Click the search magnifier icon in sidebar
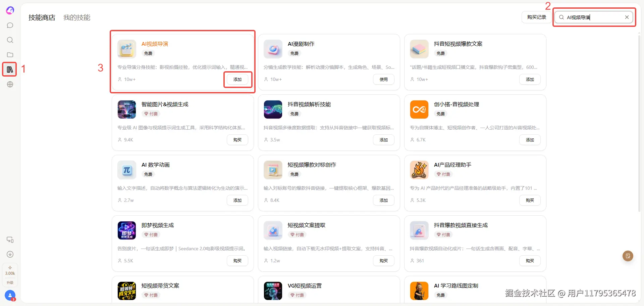Image resolution: width=644 pixels, height=306 pixels. coord(10,40)
